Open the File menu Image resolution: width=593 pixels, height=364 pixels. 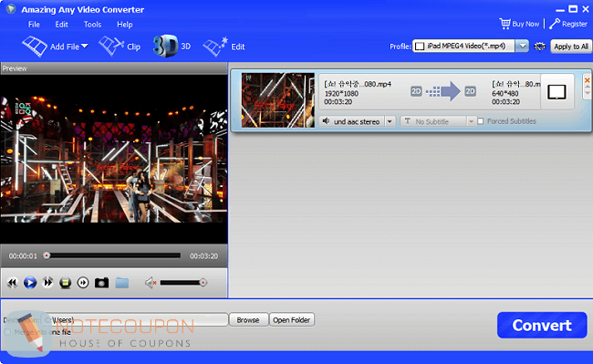pos(34,25)
